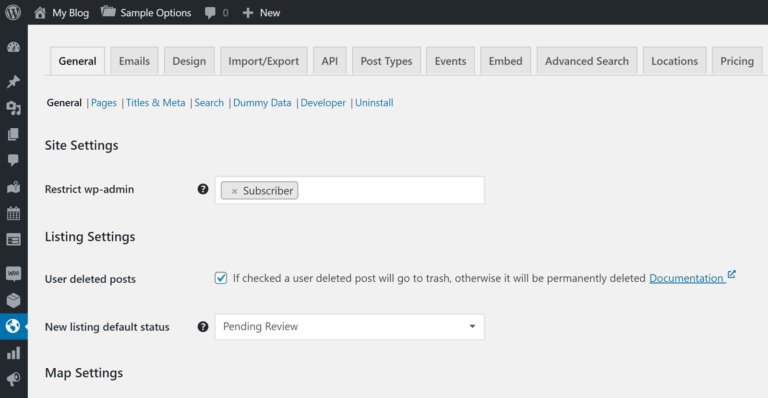The height and width of the screenshot is (398, 768).
Task: Open Analytics bar chart sidebar icon
Action: click(13, 353)
